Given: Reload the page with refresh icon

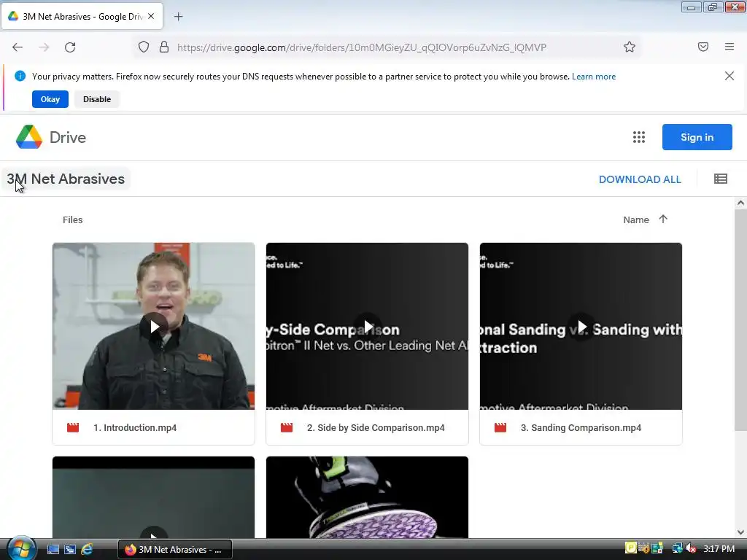Looking at the screenshot, I should pos(70,47).
